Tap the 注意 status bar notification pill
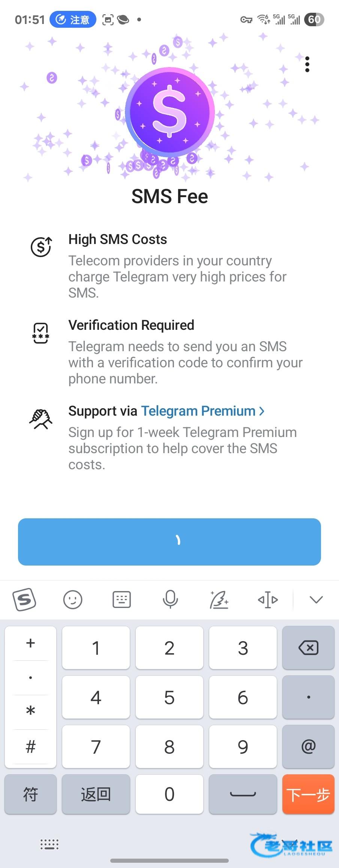This screenshot has height=868, width=339. (x=73, y=19)
